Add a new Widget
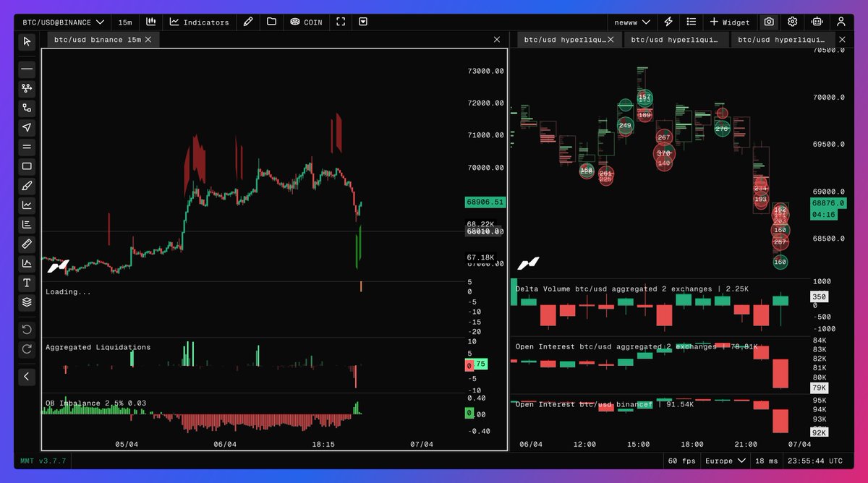The image size is (868, 483). coord(730,22)
